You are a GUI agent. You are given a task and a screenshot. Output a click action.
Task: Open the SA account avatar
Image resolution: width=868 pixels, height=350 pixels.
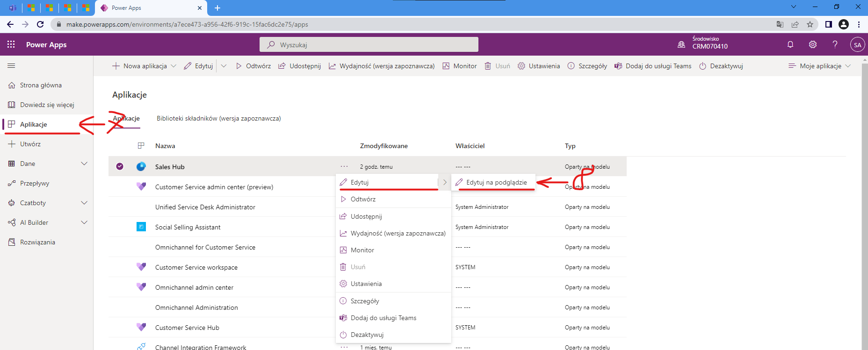pyautogui.click(x=857, y=45)
